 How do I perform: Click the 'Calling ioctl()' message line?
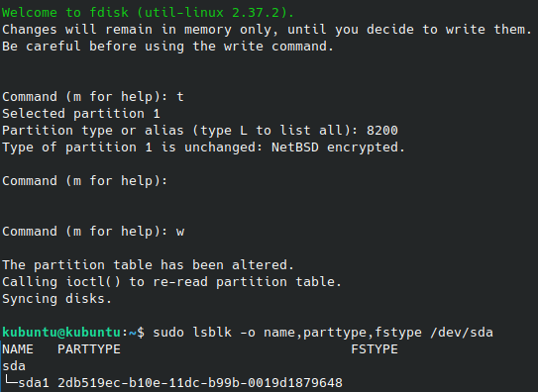171,282
